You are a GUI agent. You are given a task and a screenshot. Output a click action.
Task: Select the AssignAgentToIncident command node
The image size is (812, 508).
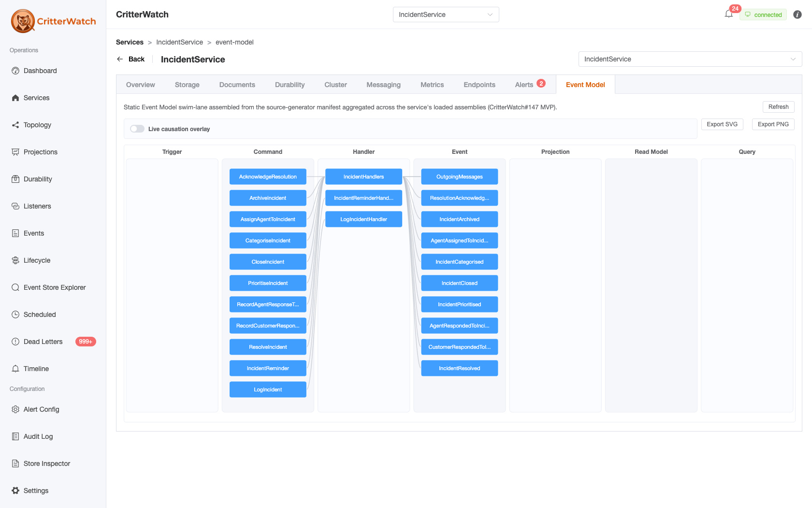click(x=268, y=219)
